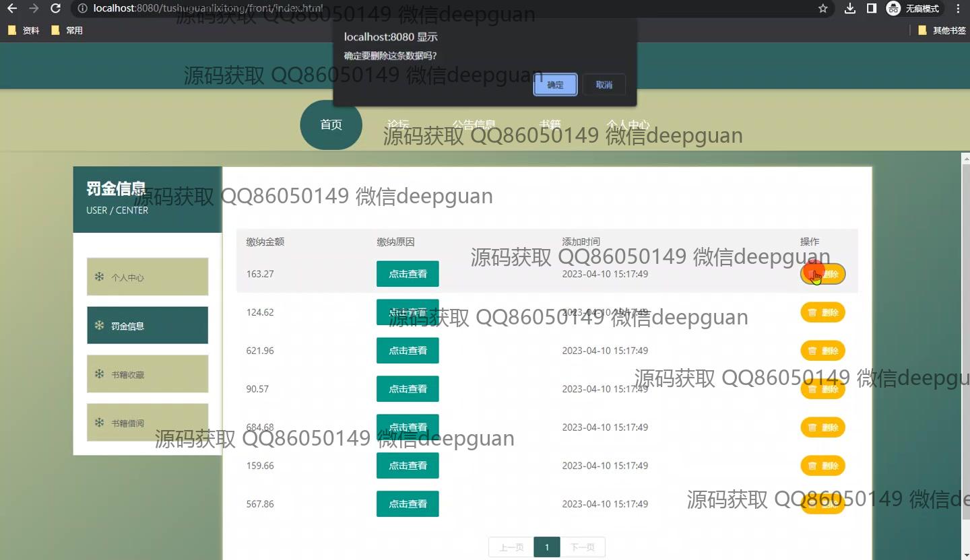Click the browser back arrow icon
This screenshot has width=970, height=560.
[x=11, y=9]
